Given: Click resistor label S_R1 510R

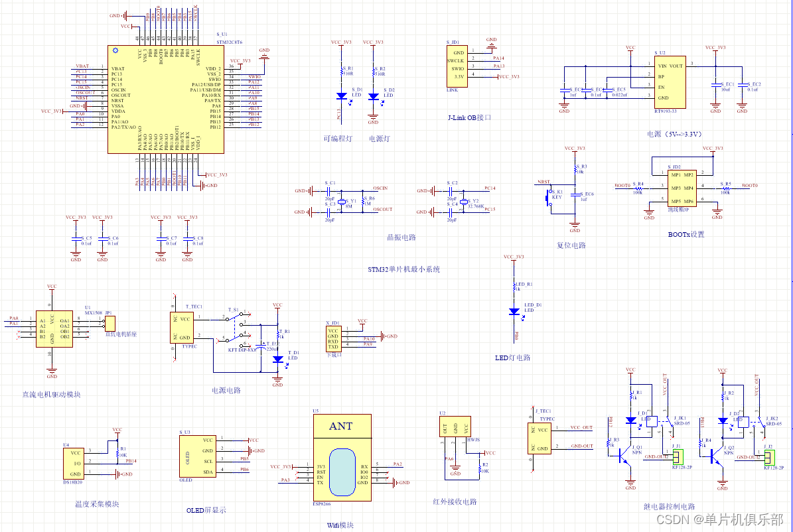Looking at the screenshot, I should pos(348,71).
